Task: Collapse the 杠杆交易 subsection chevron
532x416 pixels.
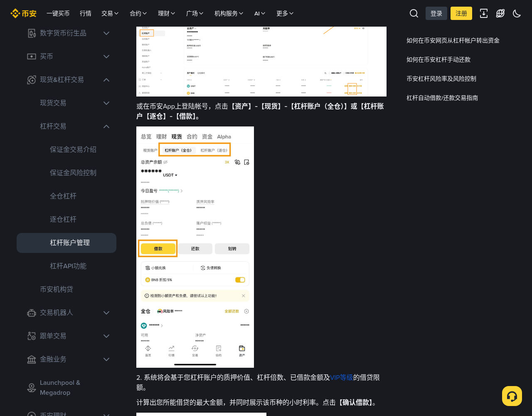Action: point(106,126)
